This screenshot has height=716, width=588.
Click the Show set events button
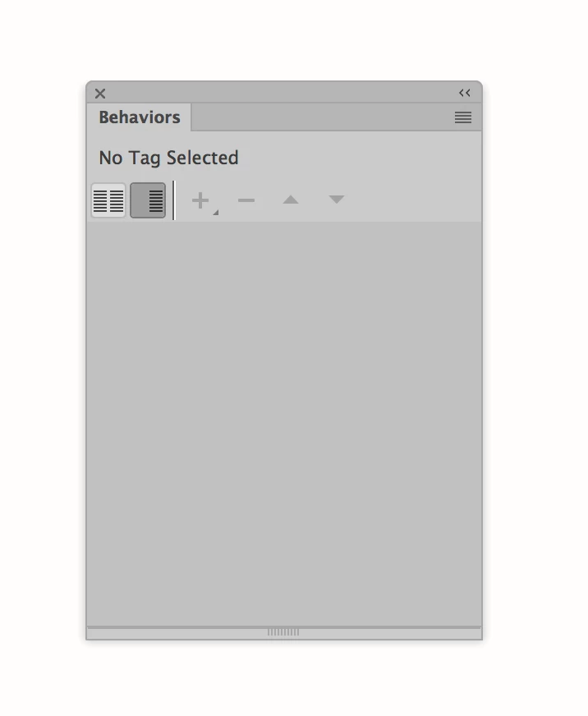tap(108, 200)
